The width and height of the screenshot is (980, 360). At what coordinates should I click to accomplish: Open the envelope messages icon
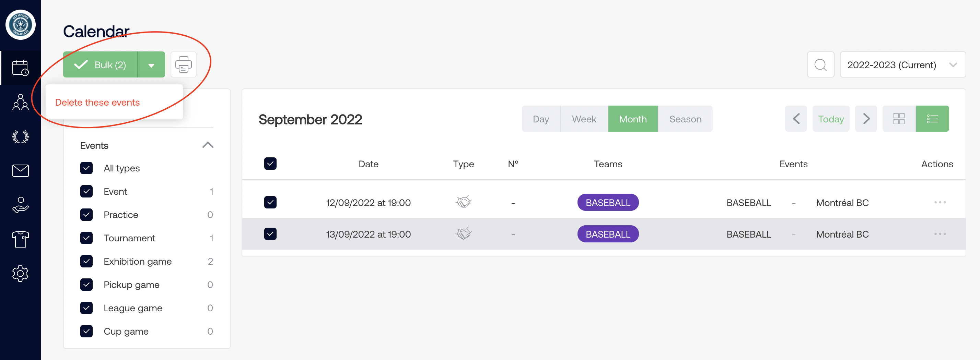pyautogui.click(x=20, y=171)
